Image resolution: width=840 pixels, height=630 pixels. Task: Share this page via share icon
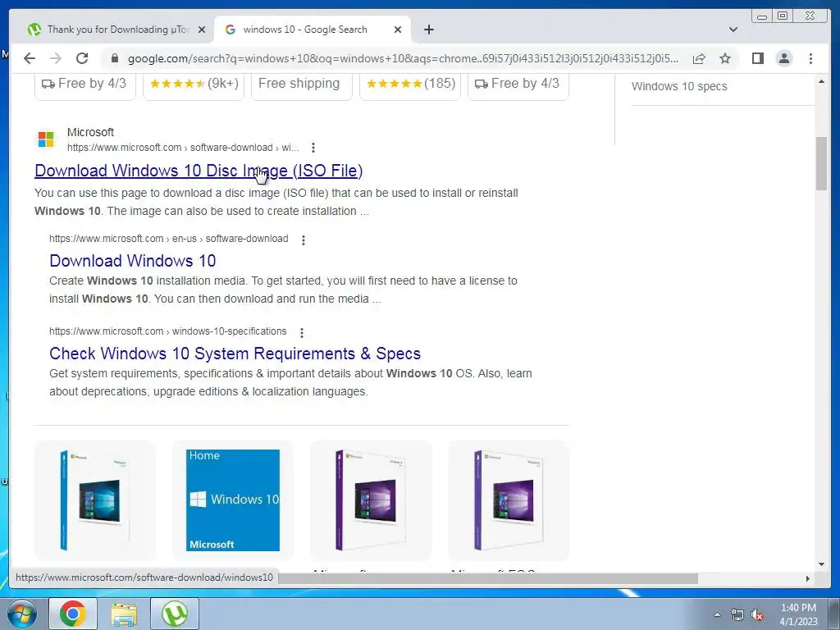(x=699, y=58)
